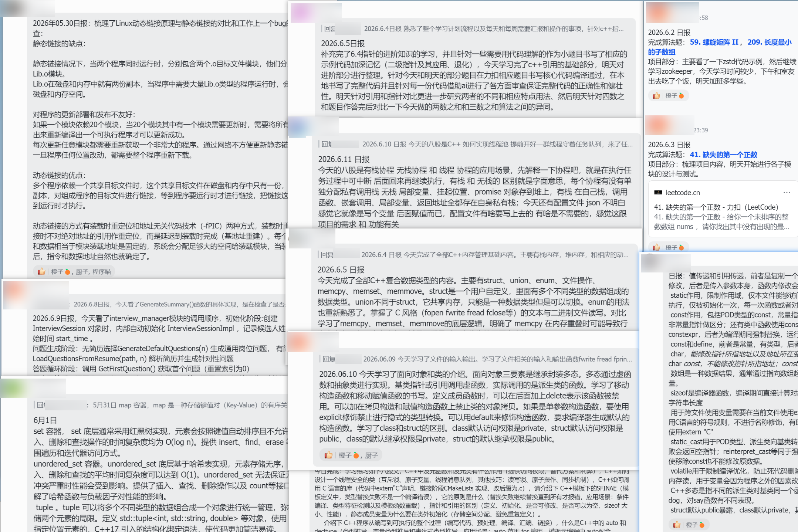Screen dimensions: 798x532
Task: Open the link 59. 螺旋矩阵 II
Action: [714, 42]
